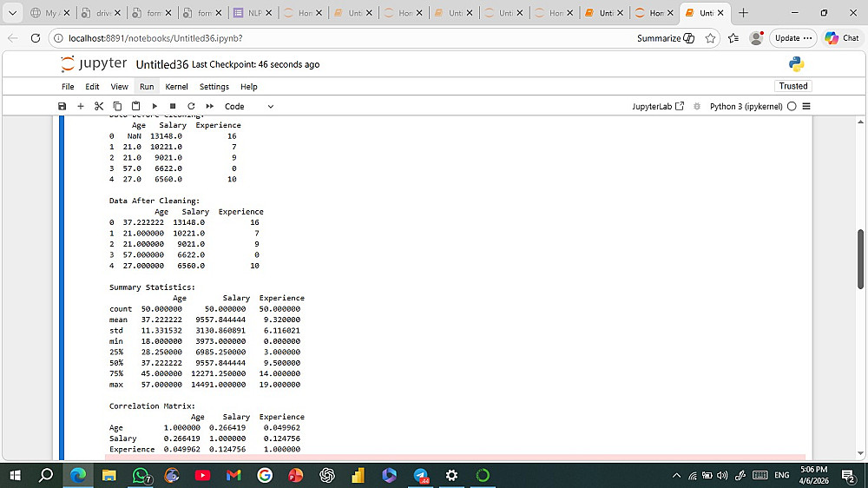868x488 pixels.
Task: Cut the selected cell with scissors icon
Action: tap(99, 106)
